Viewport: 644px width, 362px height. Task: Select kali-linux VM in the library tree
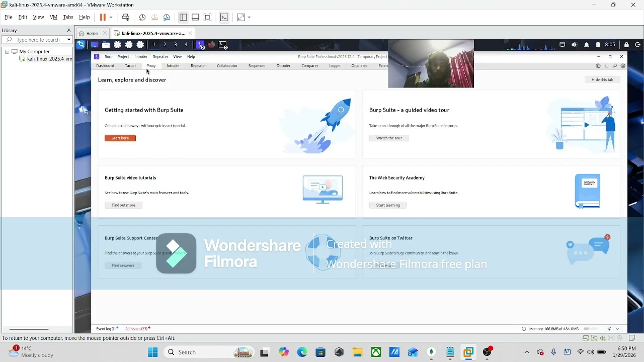click(46, 59)
